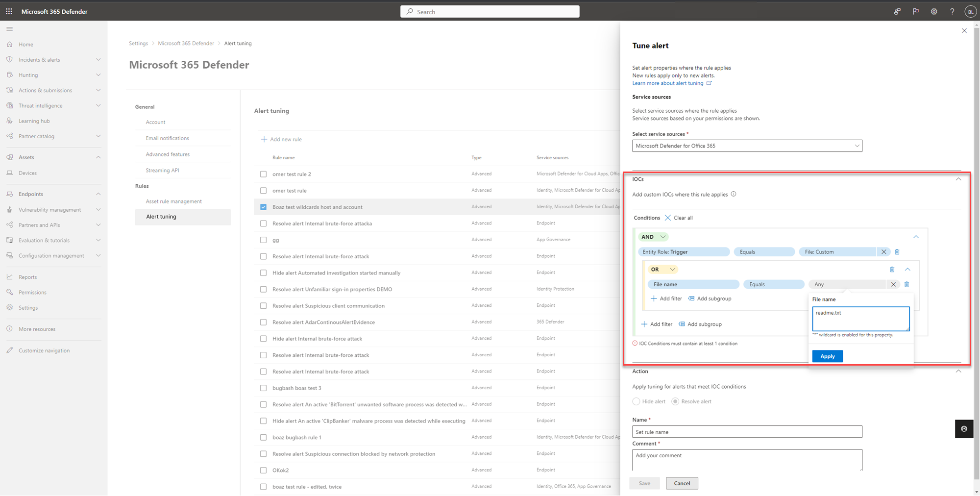Delete the OR subgroup
980x496 pixels.
pos(892,269)
